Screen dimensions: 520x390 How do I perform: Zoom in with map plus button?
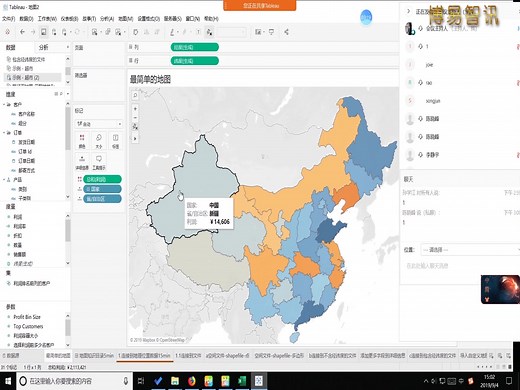tap(135, 109)
